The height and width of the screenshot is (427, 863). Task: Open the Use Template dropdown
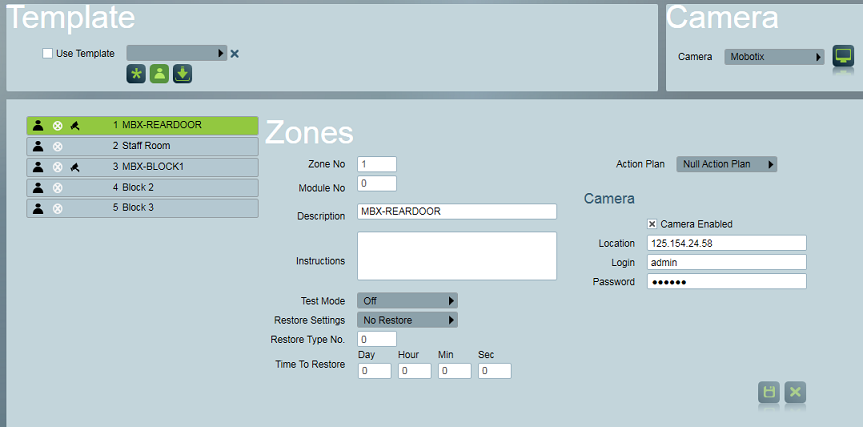177,53
